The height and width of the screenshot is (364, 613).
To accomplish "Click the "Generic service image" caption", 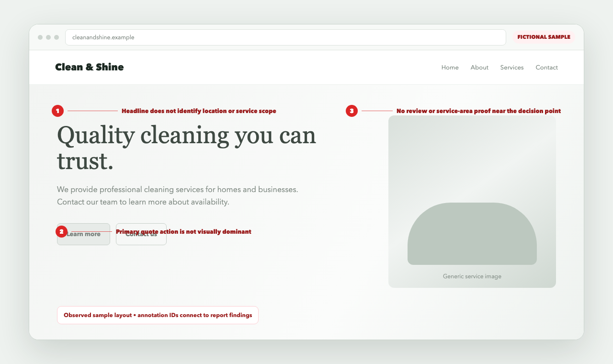I will [x=472, y=276].
